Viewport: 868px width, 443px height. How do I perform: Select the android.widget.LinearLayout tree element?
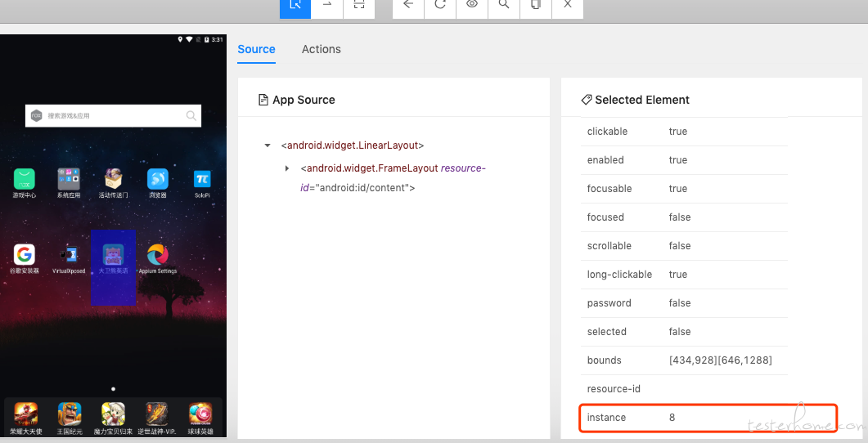pyautogui.click(x=353, y=145)
